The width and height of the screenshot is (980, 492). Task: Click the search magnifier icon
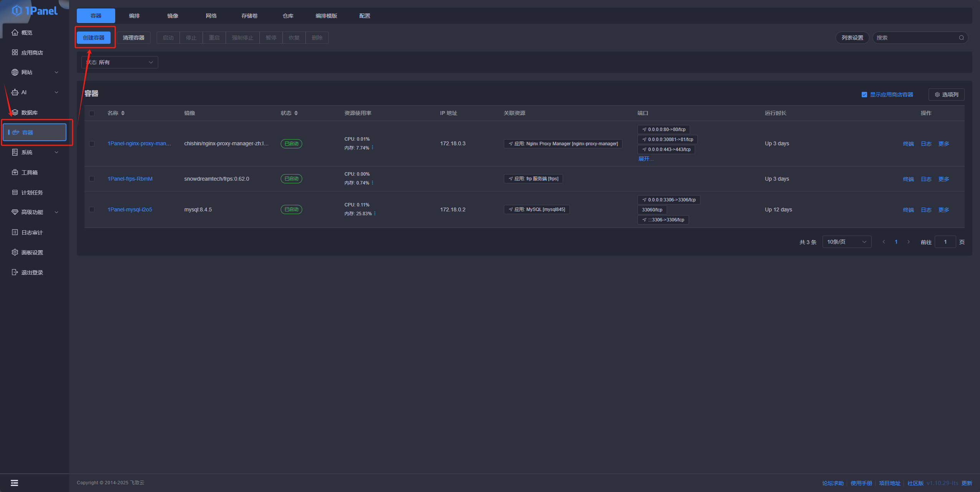961,38
